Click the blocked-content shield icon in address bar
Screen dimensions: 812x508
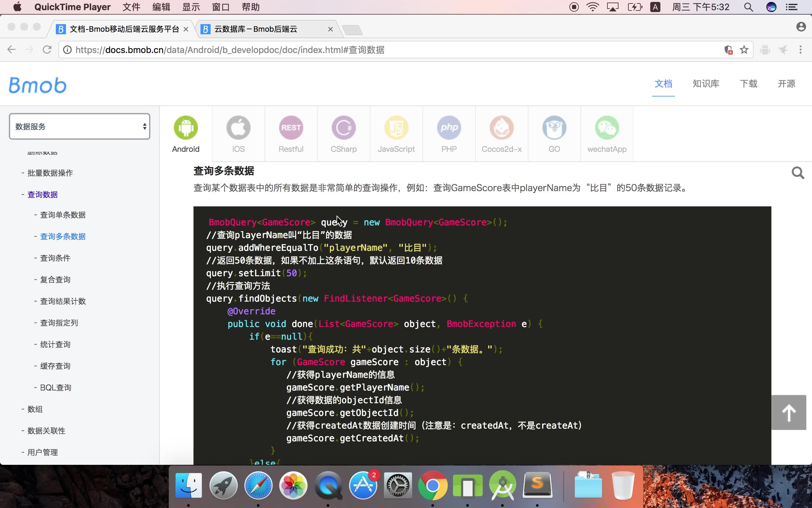click(x=728, y=50)
